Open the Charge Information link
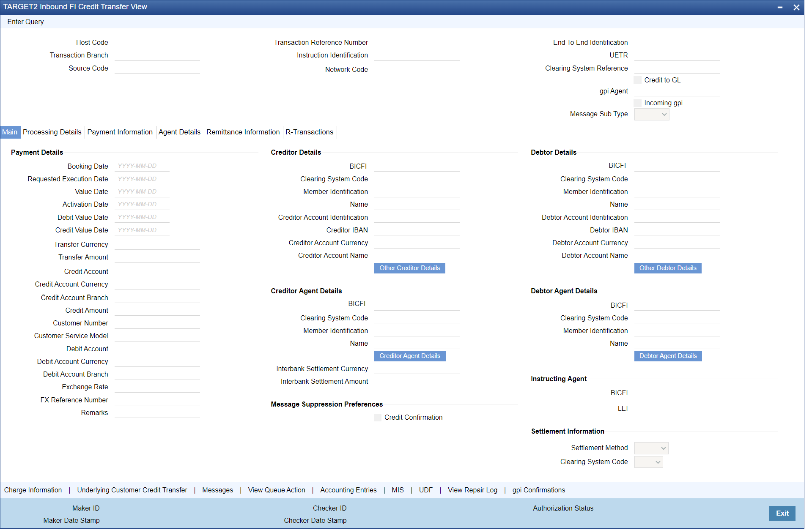This screenshot has width=812, height=530. click(33, 490)
